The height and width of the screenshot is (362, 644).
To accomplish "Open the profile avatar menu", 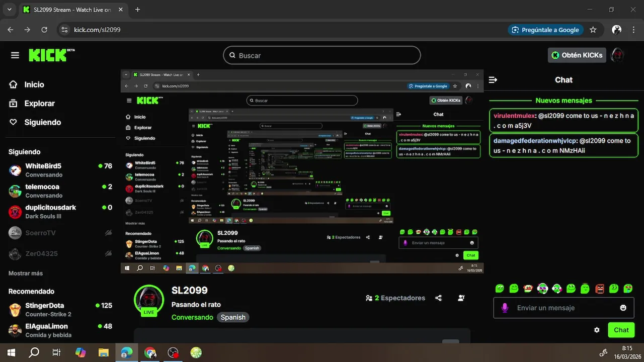I will (617, 55).
